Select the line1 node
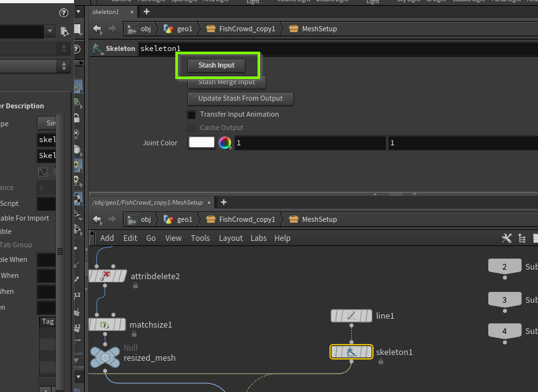Image resolution: width=538 pixels, height=392 pixels. [351, 316]
